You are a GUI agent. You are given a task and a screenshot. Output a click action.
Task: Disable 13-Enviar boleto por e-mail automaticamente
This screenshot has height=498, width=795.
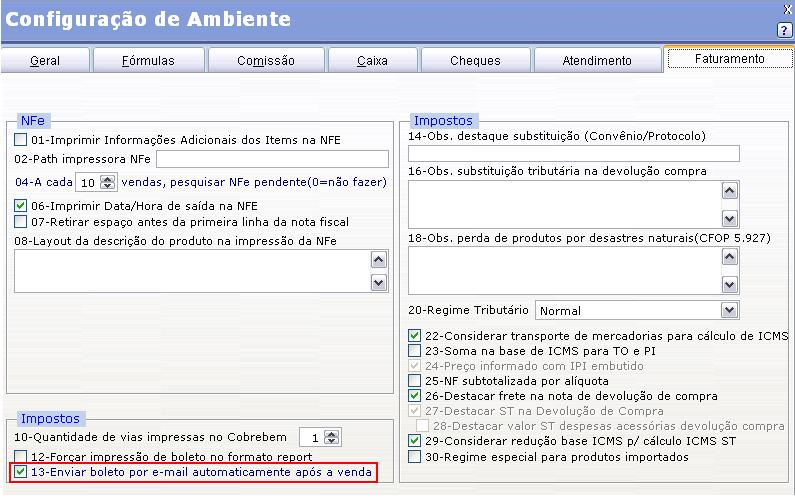point(21,472)
